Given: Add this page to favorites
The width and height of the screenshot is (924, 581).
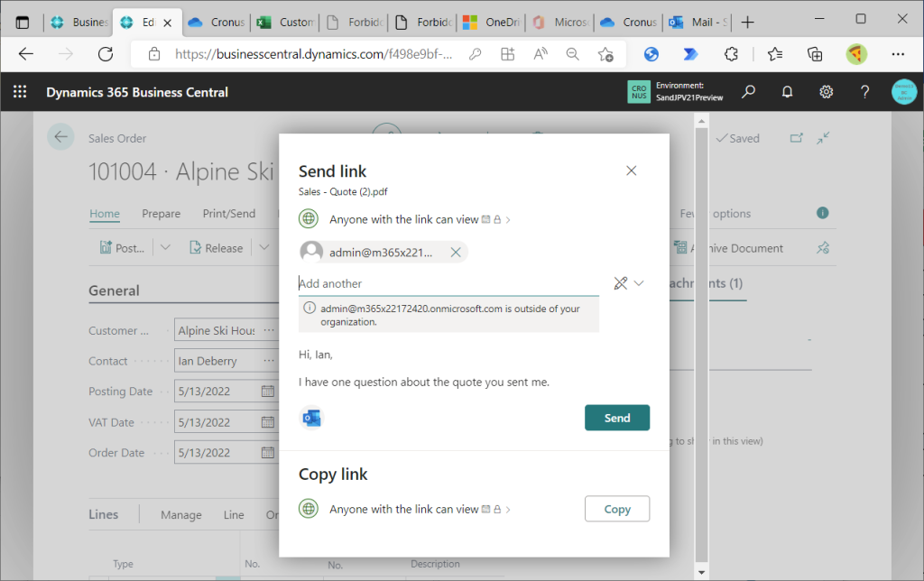Looking at the screenshot, I should pos(605,54).
